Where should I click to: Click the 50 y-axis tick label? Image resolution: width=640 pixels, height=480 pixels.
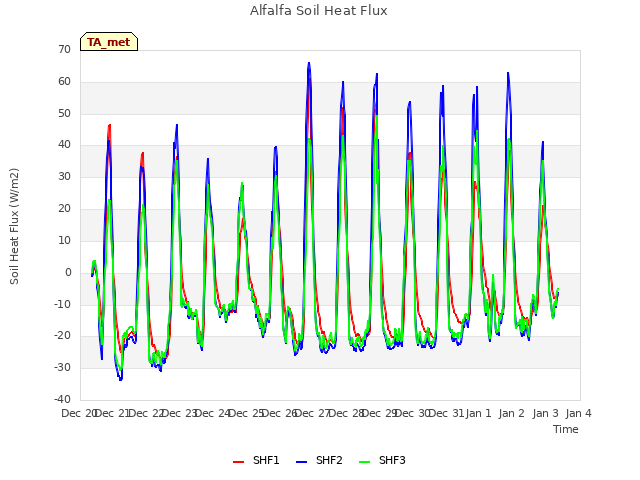[64, 113]
